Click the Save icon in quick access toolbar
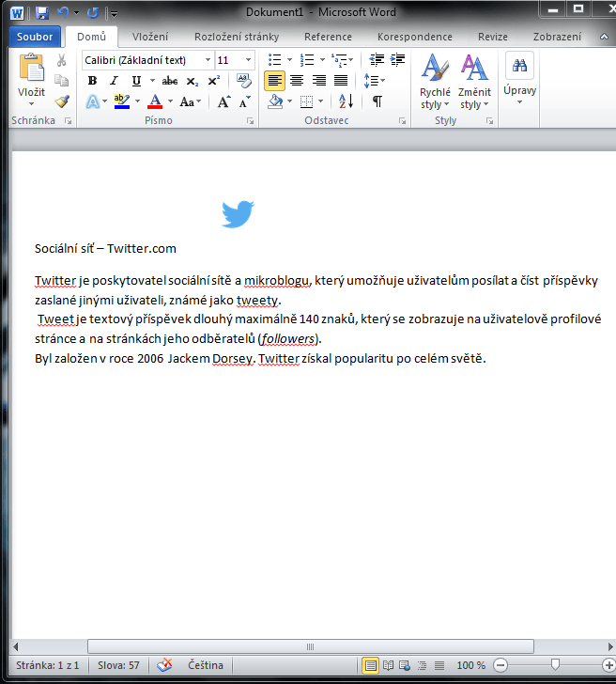616x684 pixels. 42,12
